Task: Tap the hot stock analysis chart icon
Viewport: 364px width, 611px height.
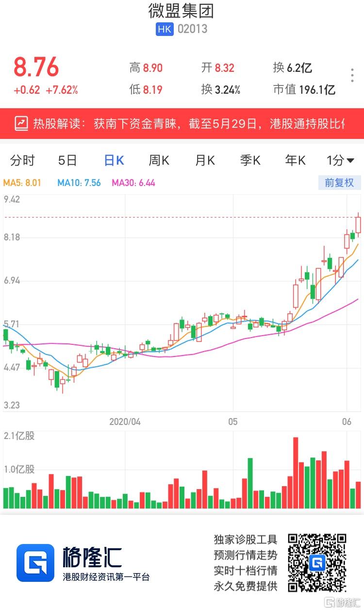Action: pyautogui.click(x=21, y=123)
